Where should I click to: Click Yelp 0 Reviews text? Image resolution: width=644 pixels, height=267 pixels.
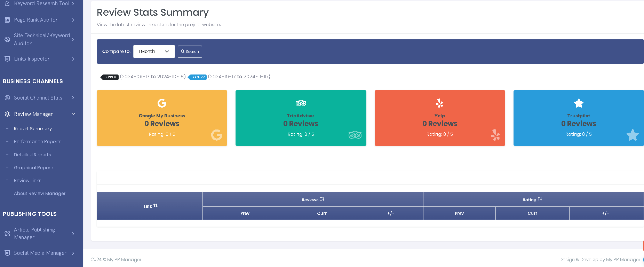[440, 124]
